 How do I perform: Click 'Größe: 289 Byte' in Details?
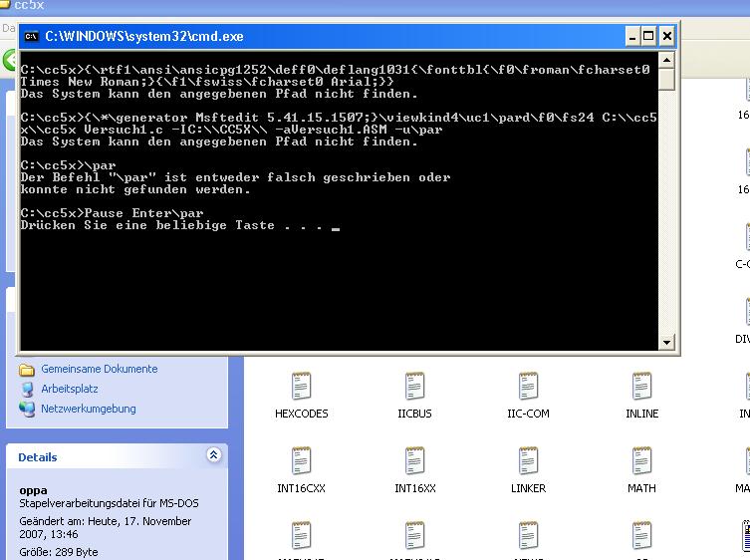[59, 552]
